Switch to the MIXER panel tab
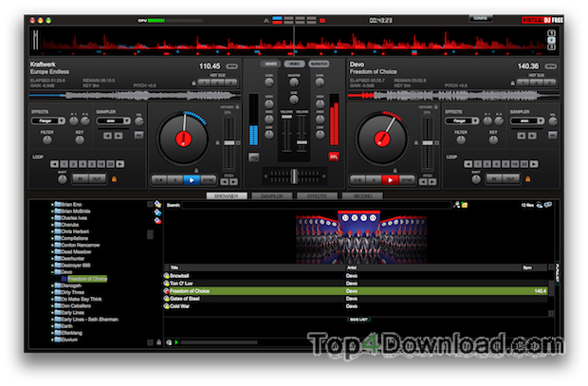Image resolution: width=588 pixels, height=386 pixels. coord(270,64)
